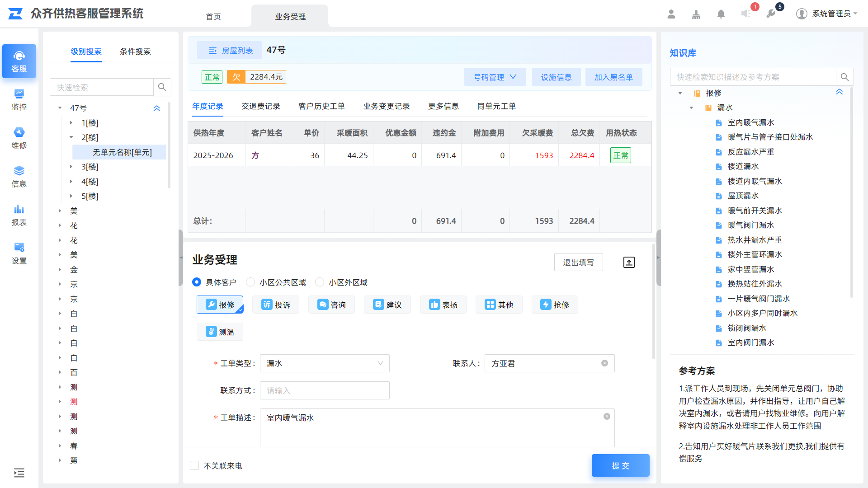Collapse the sidebar with the bottom menu icon
The width and height of the screenshot is (868, 488).
[x=19, y=473]
